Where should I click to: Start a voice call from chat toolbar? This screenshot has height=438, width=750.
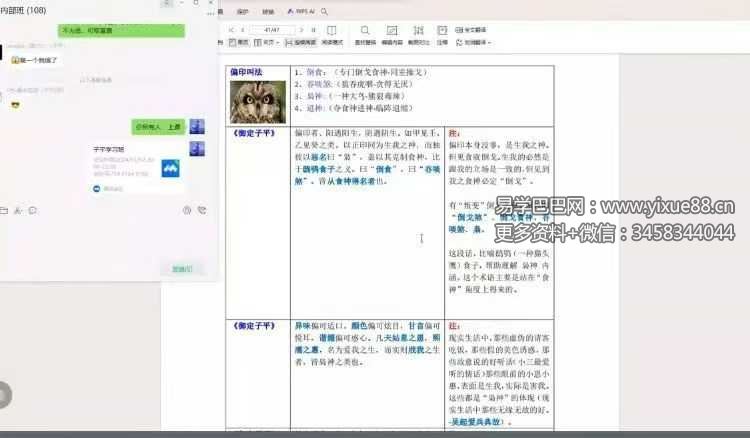pyautogui.click(x=202, y=210)
